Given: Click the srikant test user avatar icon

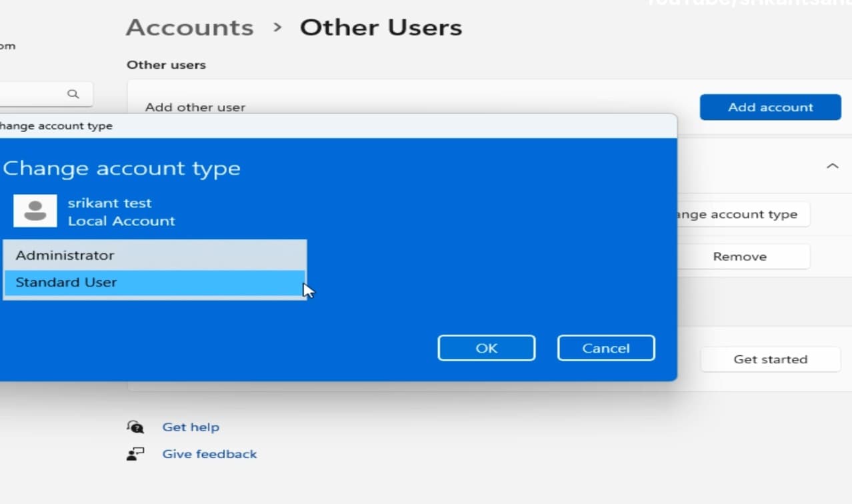Looking at the screenshot, I should pyautogui.click(x=35, y=211).
